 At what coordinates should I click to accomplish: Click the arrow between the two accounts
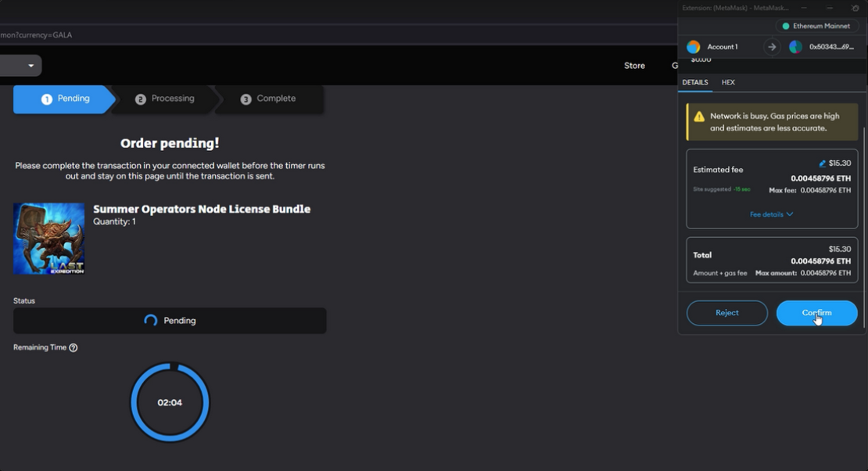click(x=772, y=47)
